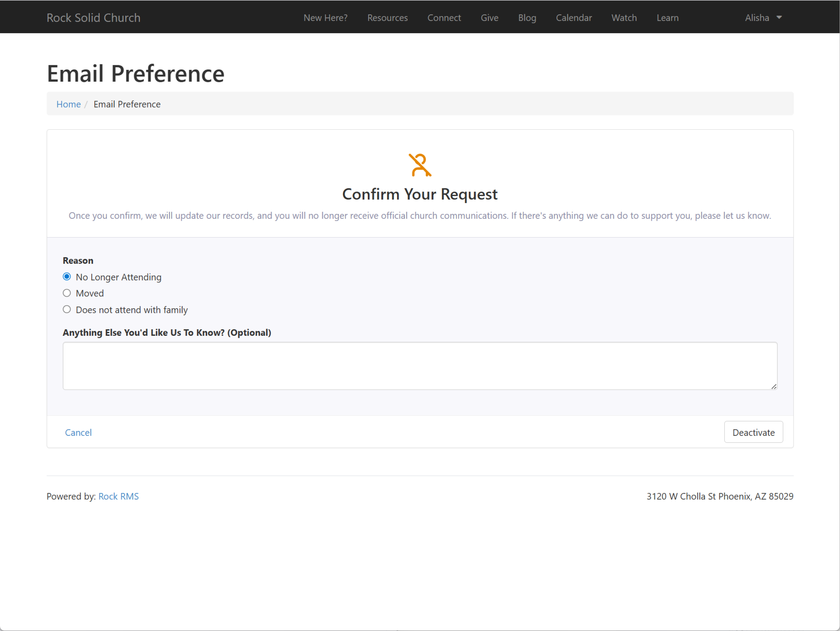Open the Learn nav link
Viewport: 840px width, 631px height.
pos(667,18)
